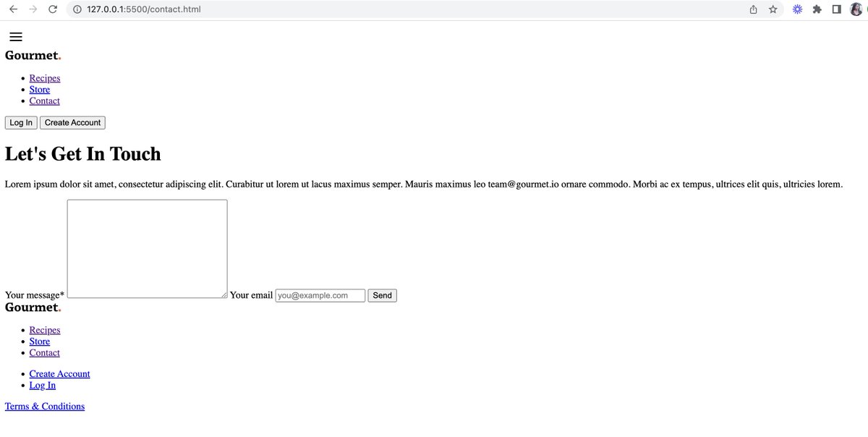The height and width of the screenshot is (437, 868).
Task: Open the blue snowflake extension icon
Action: [797, 9]
